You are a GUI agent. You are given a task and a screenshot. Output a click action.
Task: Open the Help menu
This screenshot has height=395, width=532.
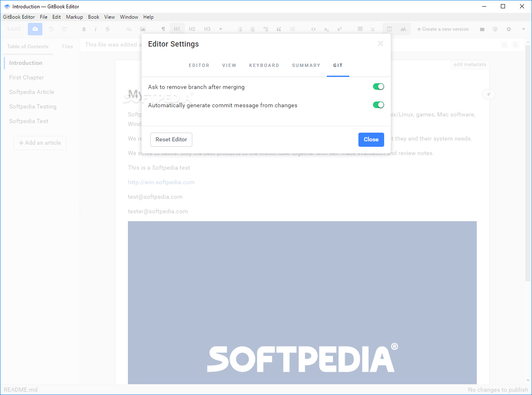tap(148, 17)
